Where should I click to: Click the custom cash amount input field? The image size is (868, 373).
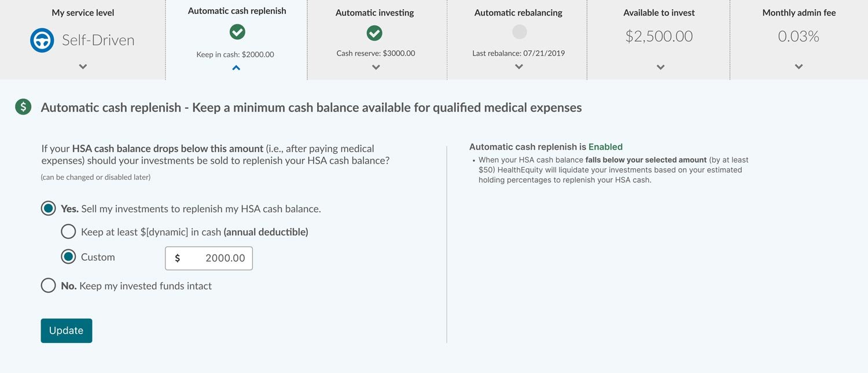coord(209,258)
